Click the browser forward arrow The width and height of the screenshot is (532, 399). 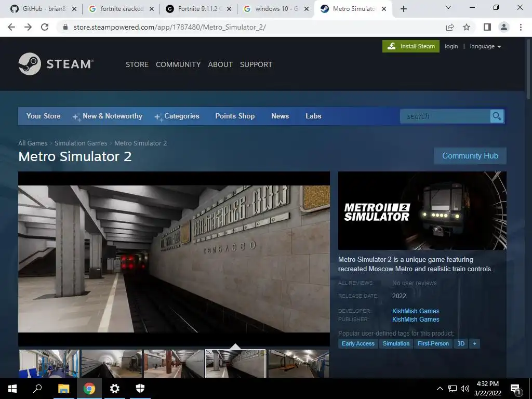(x=28, y=27)
